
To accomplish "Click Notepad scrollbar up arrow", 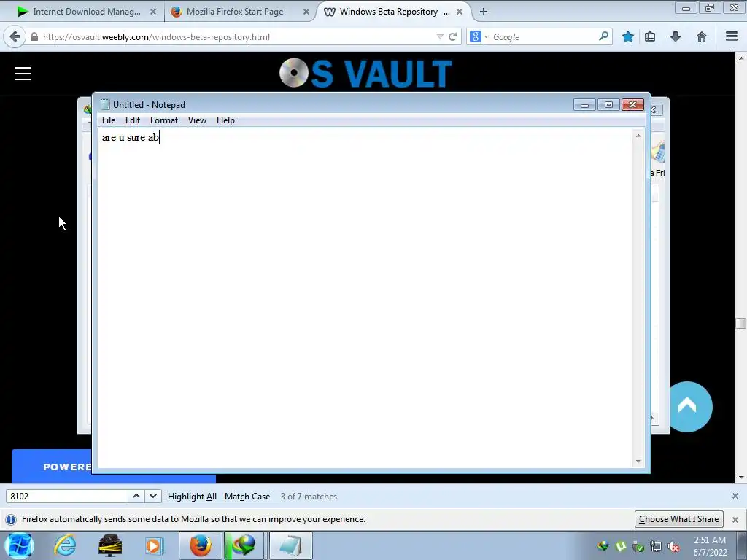I will (x=638, y=136).
